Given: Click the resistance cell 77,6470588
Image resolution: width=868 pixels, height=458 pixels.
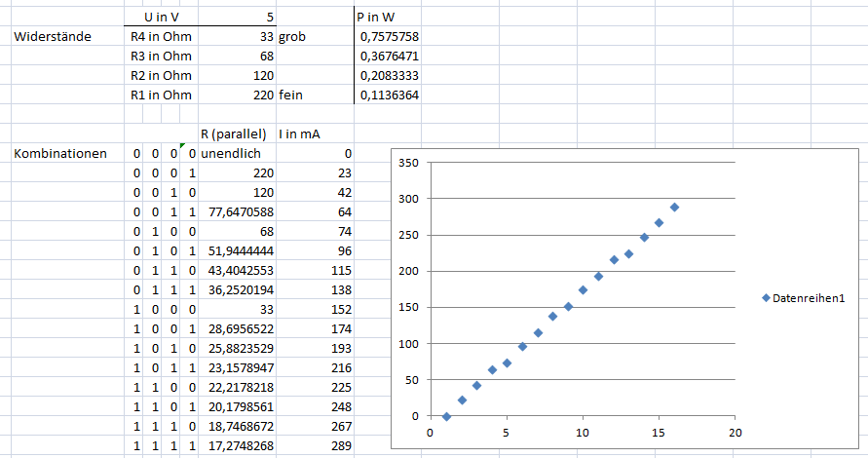Looking at the screenshot, I should pyautogui.click(x=238, y=211).
